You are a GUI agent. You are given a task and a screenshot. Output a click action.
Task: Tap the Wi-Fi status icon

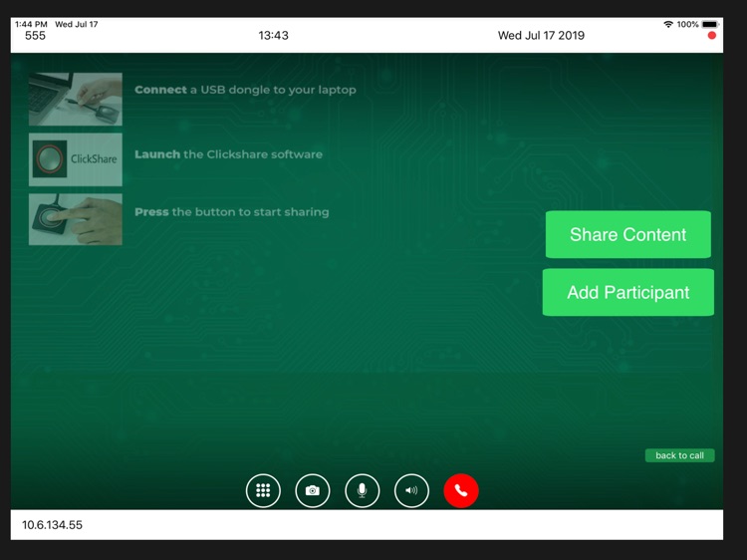[x=668, y=24]
